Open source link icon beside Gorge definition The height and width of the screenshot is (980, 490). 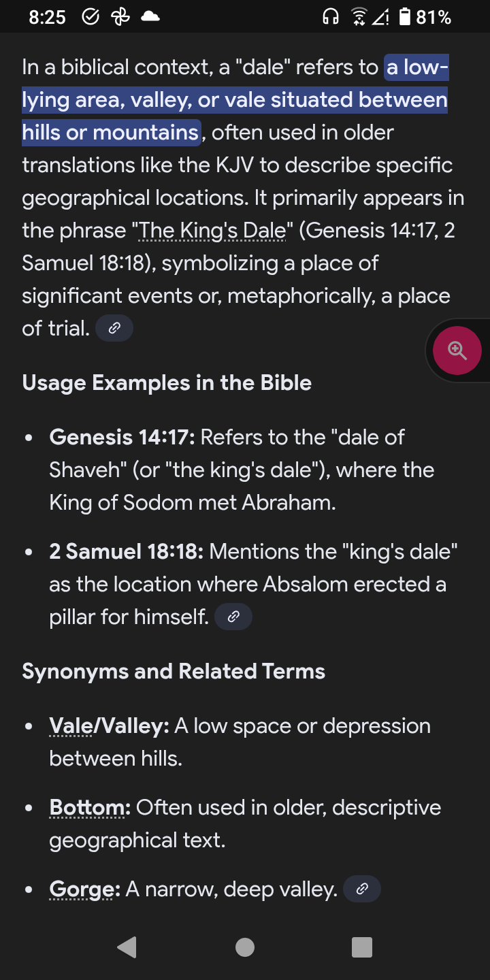(x=362, y=889)
